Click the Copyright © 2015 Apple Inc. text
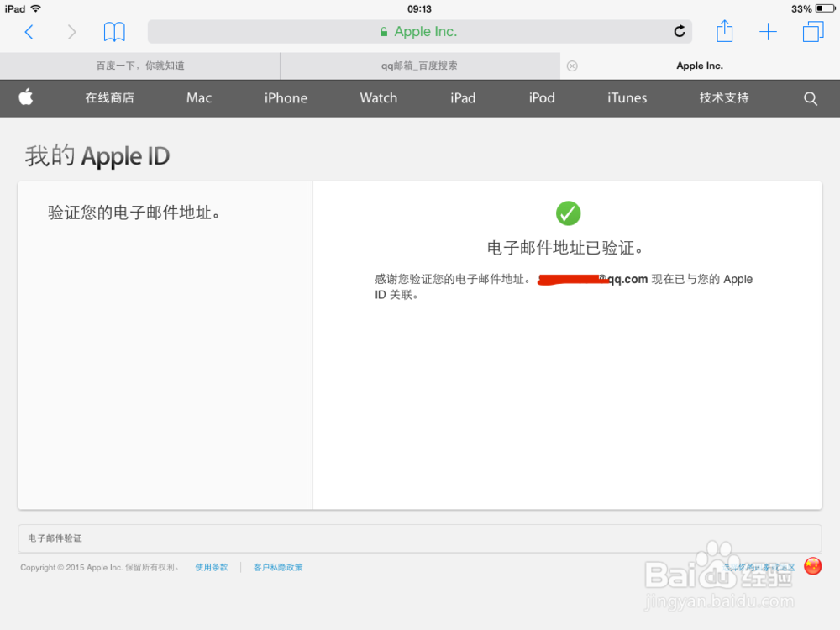The width and height of the screenshot is (840, 630). coord(100,567)
